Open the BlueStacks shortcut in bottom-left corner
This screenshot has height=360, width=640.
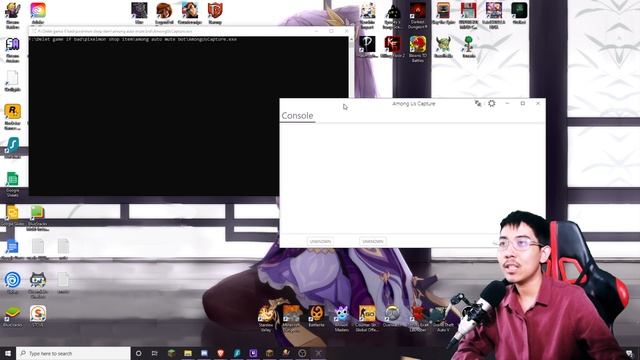(13, 317)
